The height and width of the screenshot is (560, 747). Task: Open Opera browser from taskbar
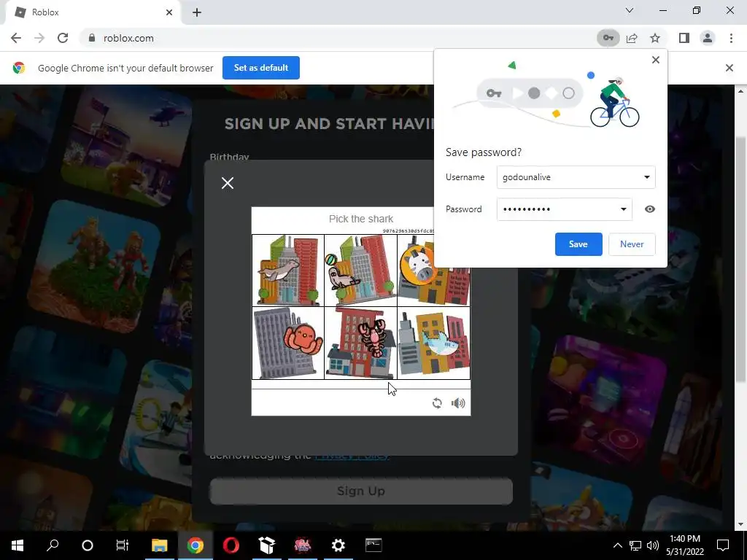point(231,545)
